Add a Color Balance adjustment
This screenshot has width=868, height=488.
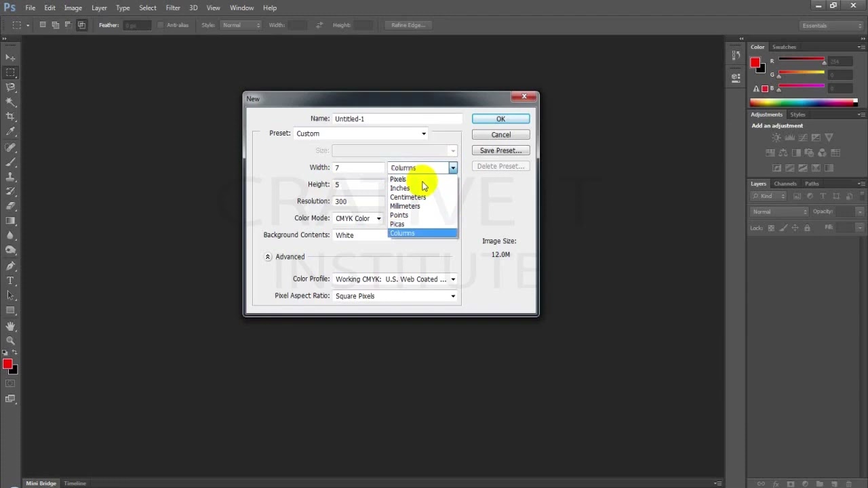[x=783, y=153]
